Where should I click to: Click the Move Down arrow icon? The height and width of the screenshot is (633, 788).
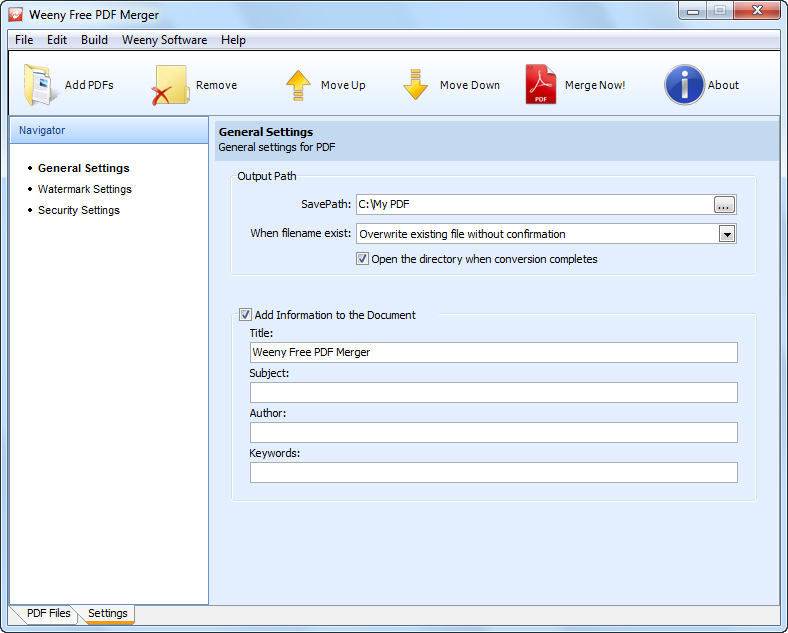tap(415, 85)
